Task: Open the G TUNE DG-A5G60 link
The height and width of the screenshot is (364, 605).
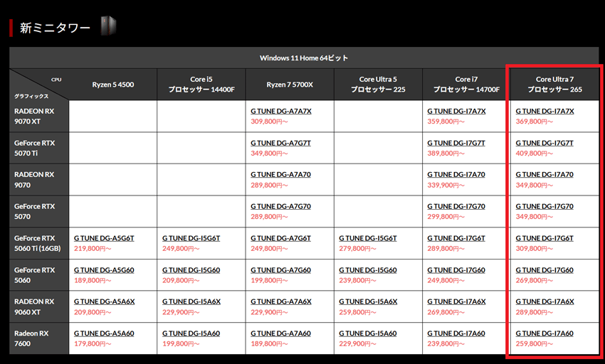Action: tap(104, 270)
